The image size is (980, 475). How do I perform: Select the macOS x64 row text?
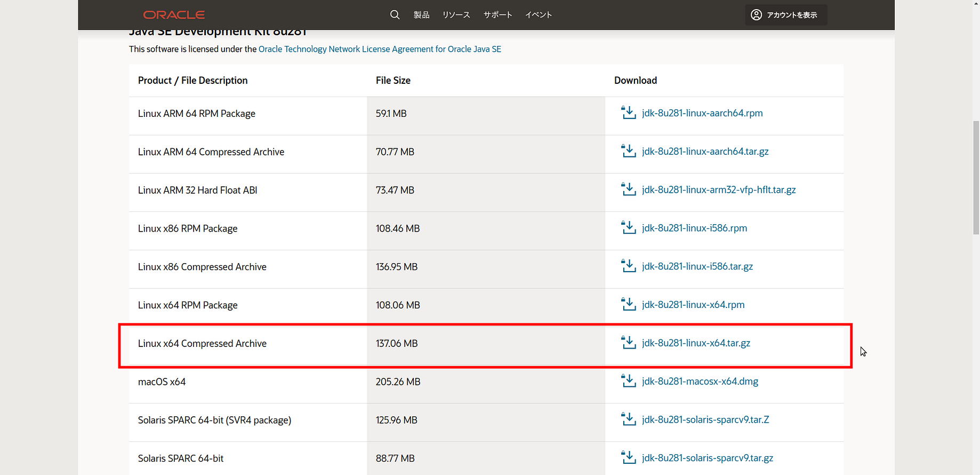[x=162, y=382]
